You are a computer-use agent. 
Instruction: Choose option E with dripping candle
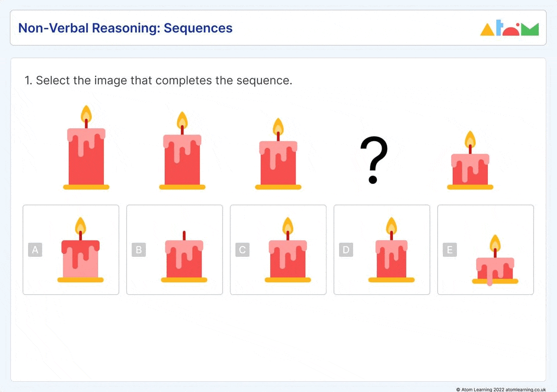pyautogui.click(x=485, y=249)
